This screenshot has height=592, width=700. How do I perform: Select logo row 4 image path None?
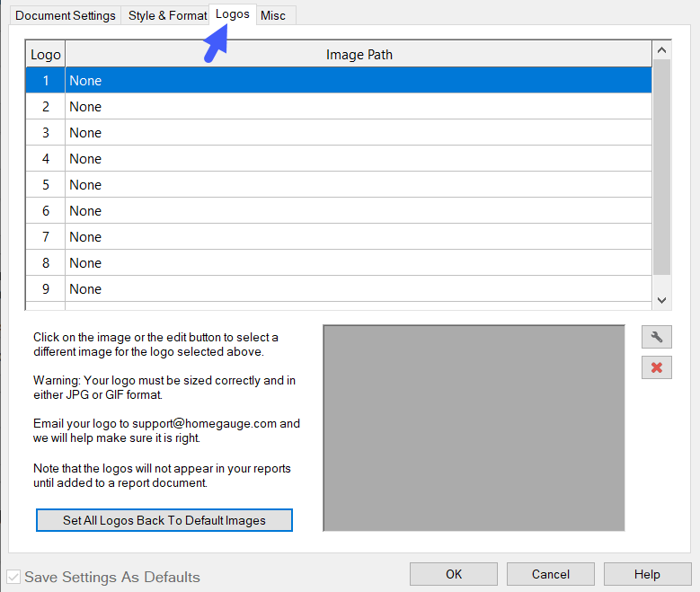pos(359,158)
